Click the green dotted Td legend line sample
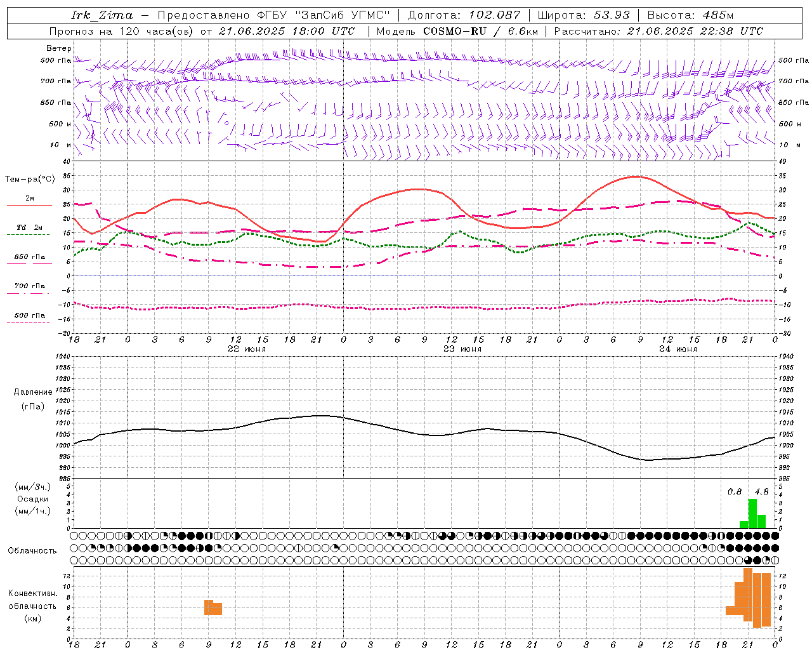812x650 pixels. coord(28,235)
